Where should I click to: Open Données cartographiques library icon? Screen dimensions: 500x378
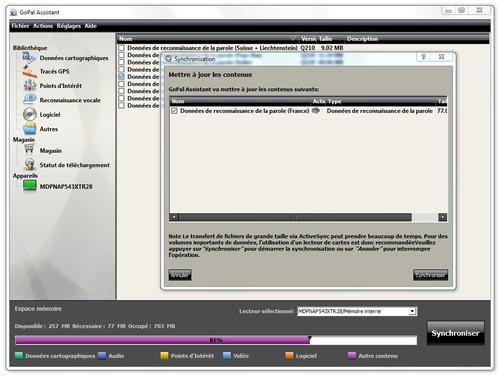coord(29,58)
